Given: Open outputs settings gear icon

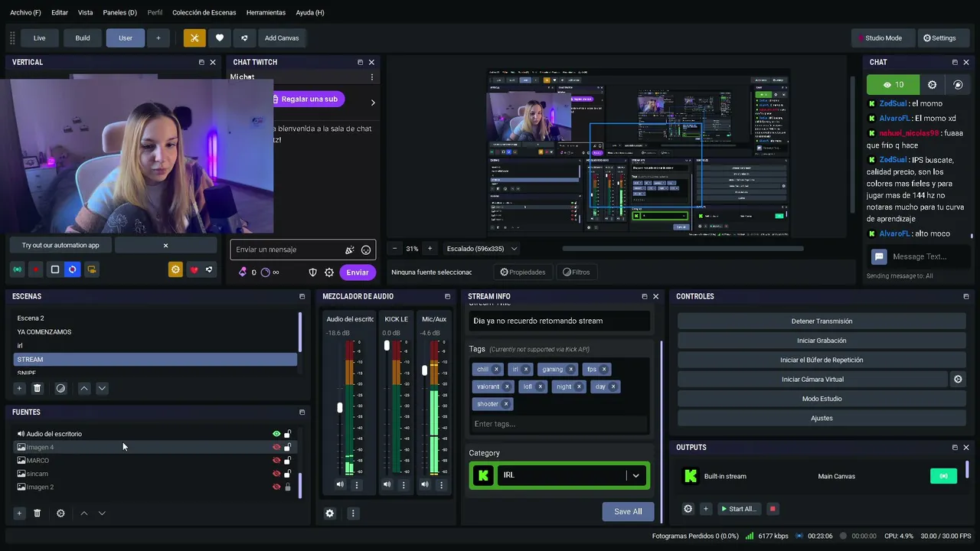Looking at the screenshot, I should [688, 509].
